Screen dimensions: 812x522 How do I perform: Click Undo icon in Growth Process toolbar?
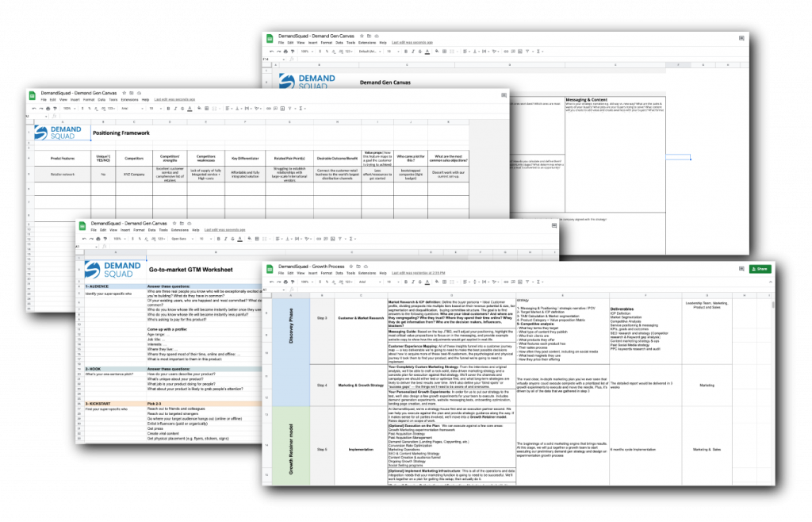click(271, 282)
